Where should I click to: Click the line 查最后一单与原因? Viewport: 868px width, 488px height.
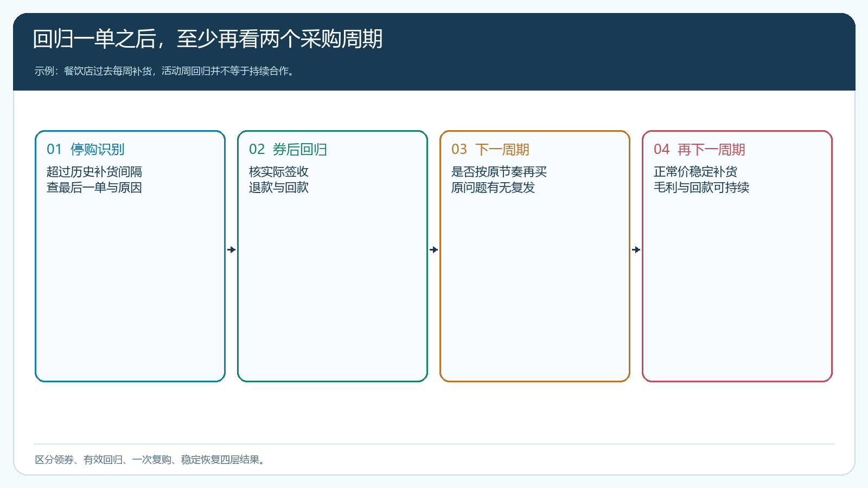(x=94, y=188)
